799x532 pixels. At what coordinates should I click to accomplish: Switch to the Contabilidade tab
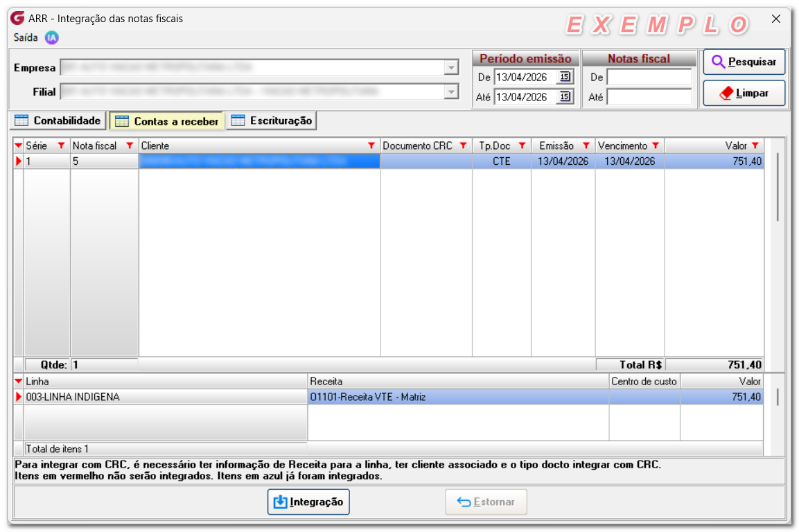click(58, 121)
